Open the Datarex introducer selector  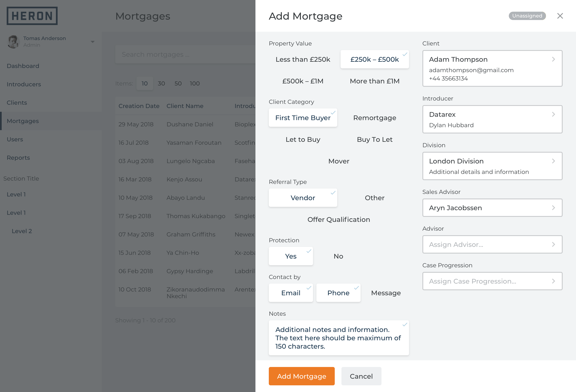click(x=492, y=119)
